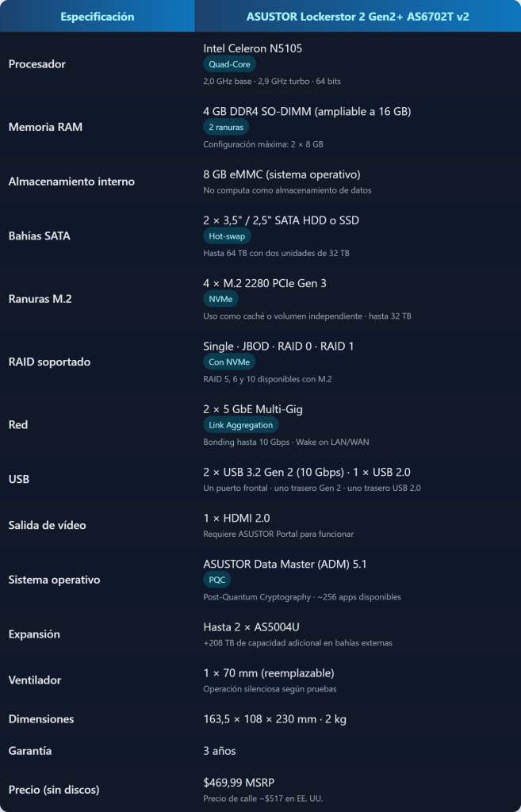Click the Quad-Core badge
Screen dimensions: 521x812
coord(229,64)
